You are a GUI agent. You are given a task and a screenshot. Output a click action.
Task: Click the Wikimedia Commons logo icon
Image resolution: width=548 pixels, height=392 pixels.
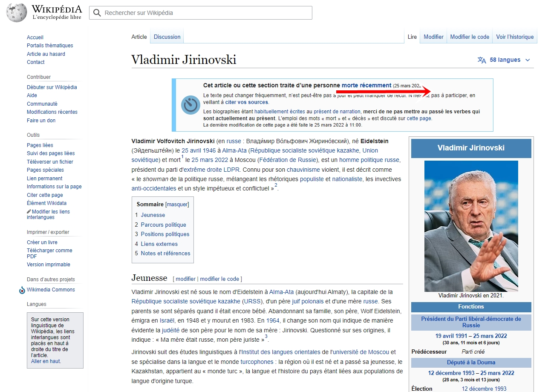click(x=22, y=290)
